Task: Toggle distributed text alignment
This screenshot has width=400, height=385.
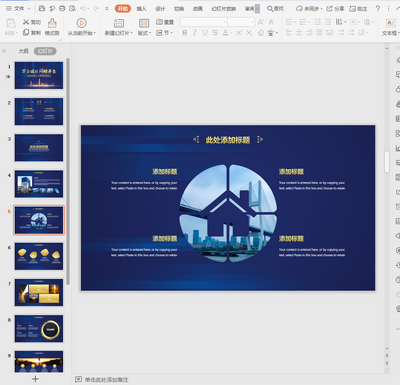Action: 330,32
